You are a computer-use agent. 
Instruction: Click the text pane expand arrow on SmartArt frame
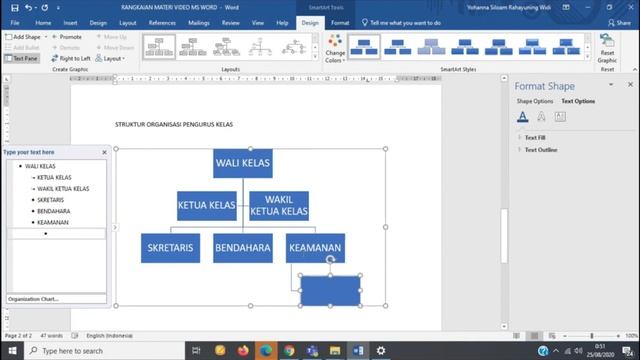point(115,227)
